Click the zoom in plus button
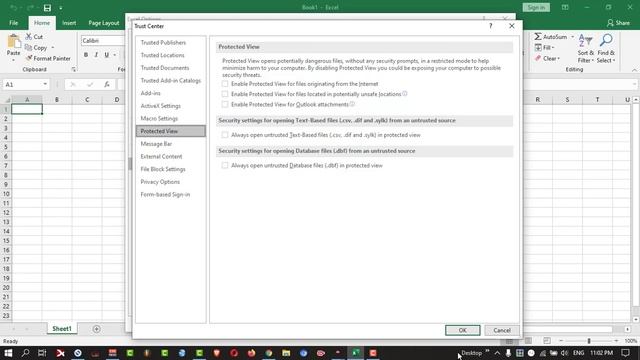This screenshot has width=640, height=360. coord(616,341)
